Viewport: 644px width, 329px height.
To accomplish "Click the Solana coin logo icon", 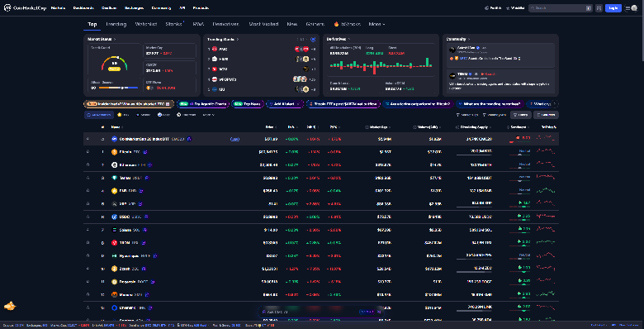I will pyautogui.click(x=115, y=230).
